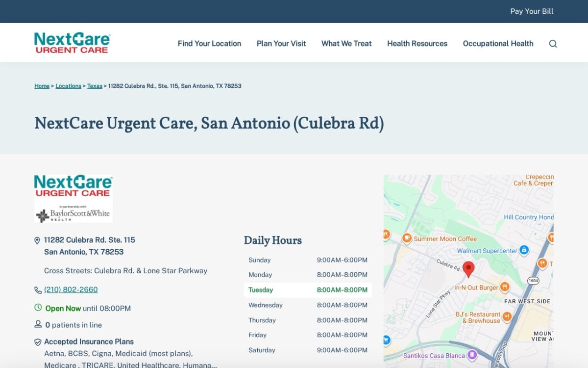The height and width of the screenshot is (368, 588).
Task: Click the FAR WEST SIDE map label
Action: (x=527, y=301)
